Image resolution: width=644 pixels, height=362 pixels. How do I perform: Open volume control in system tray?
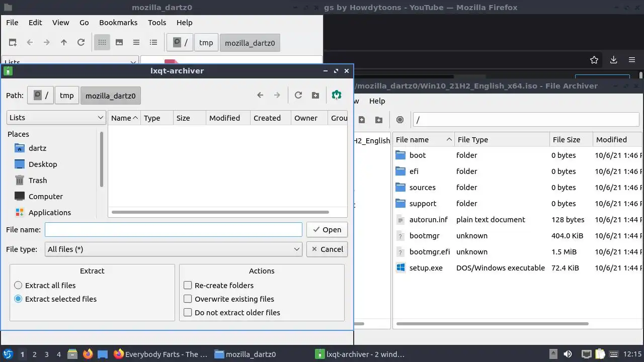pyautogui.click(x=568, y=354)
